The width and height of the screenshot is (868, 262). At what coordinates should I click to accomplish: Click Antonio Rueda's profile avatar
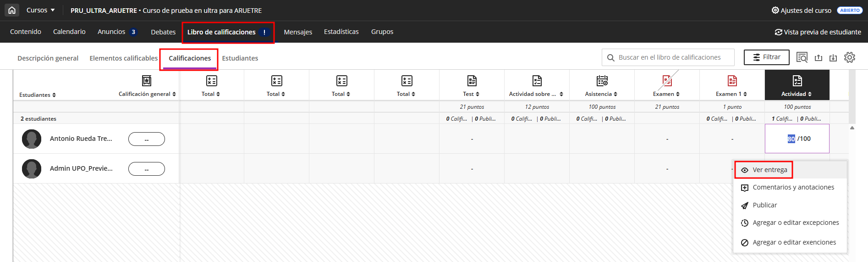pyautogui.click(x=32, y=139)
